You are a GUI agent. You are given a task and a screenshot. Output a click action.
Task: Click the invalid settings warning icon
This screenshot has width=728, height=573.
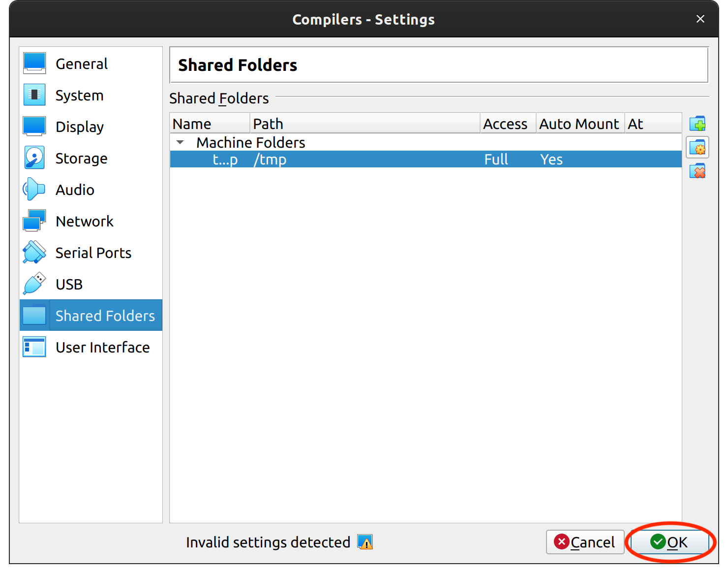(x=365, y=542)
